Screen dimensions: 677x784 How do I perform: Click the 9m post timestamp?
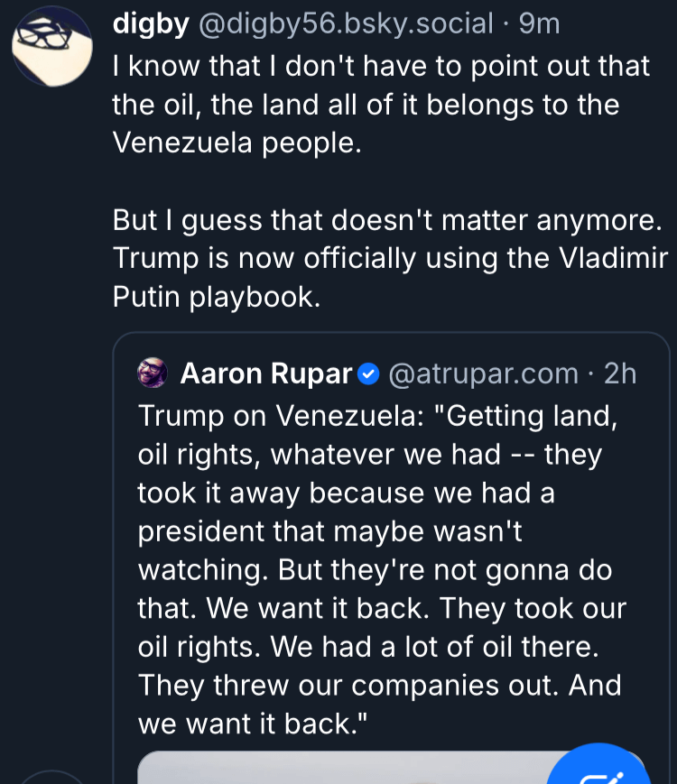(540, 24)
